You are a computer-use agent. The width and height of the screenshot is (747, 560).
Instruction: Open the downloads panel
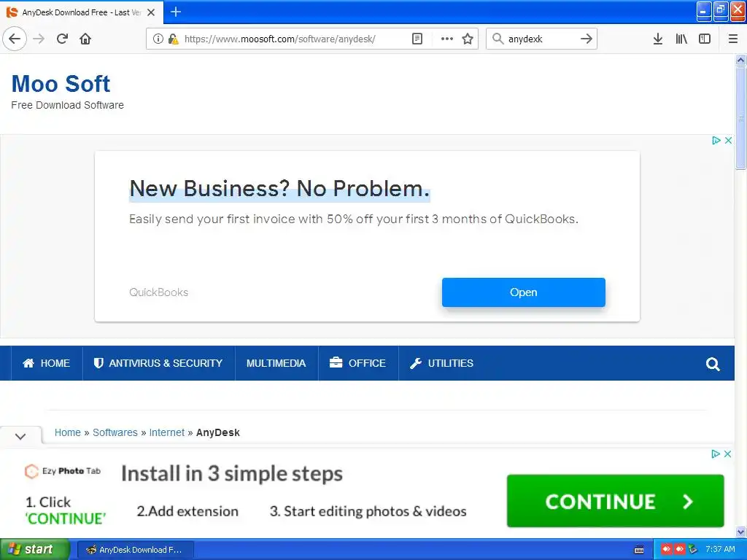pyautogui.click(x=658, y=39)
